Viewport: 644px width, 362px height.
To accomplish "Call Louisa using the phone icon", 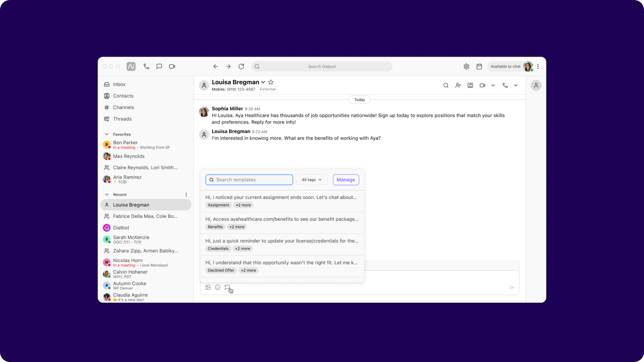I will coord(505,85).
